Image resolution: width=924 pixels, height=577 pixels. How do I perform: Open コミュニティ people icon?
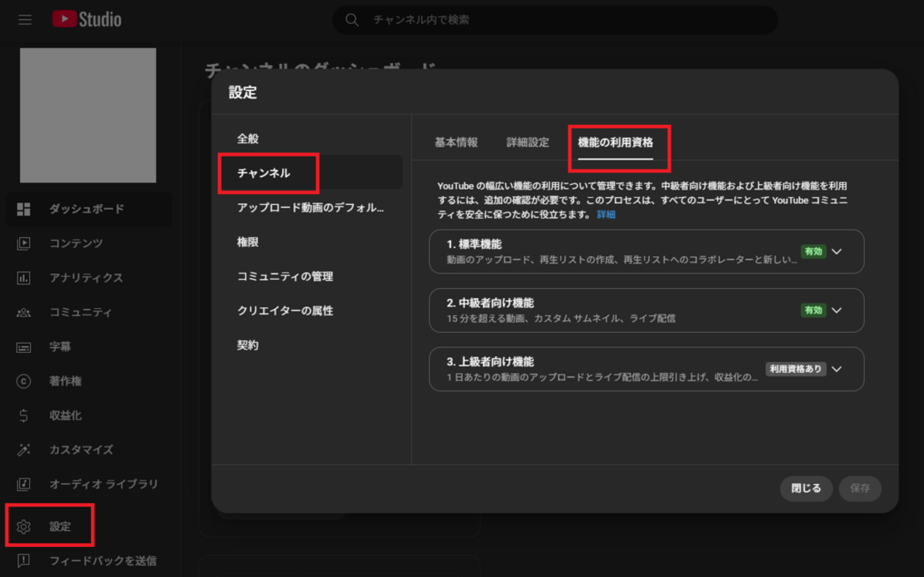[23, 312]
